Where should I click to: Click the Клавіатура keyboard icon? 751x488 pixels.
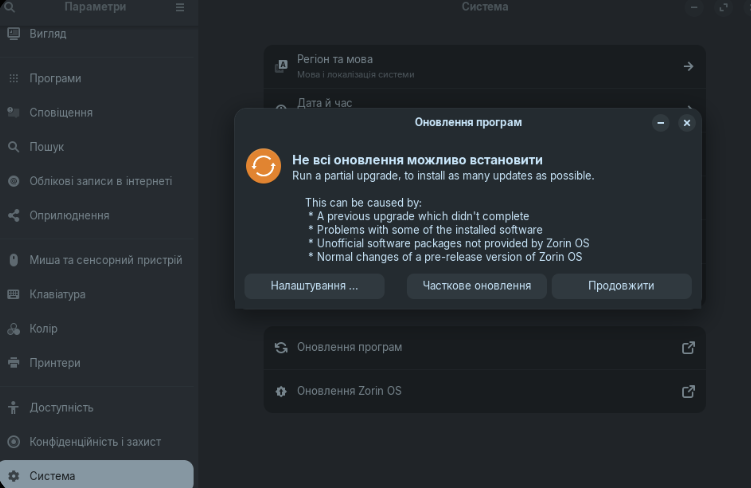[14, 294]
